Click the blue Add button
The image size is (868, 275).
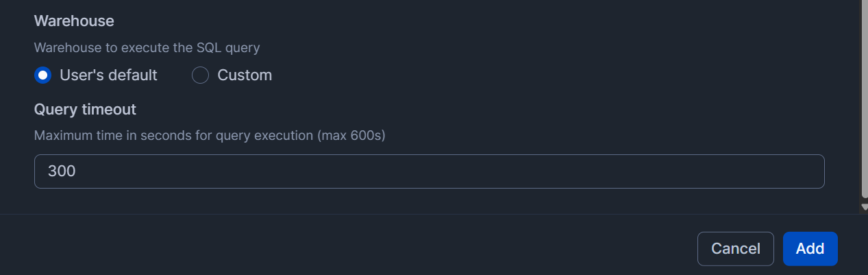pos(810,248)
